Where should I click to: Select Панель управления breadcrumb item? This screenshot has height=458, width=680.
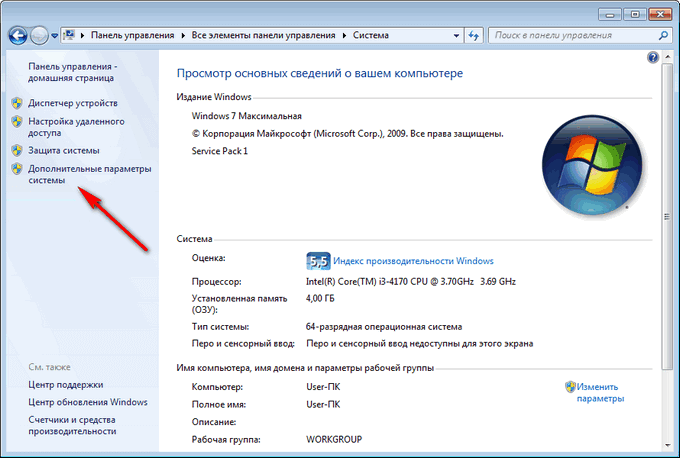click(x=132, y=36)
